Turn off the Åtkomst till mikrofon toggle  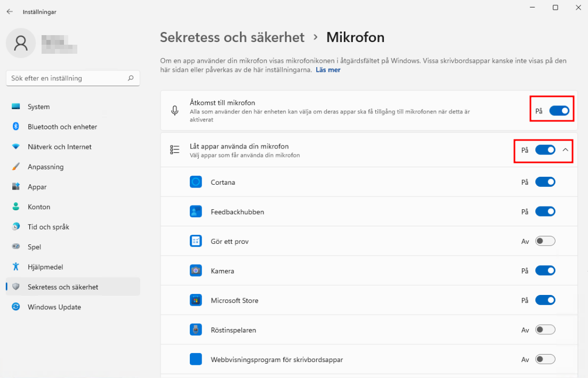pos(559,111)
